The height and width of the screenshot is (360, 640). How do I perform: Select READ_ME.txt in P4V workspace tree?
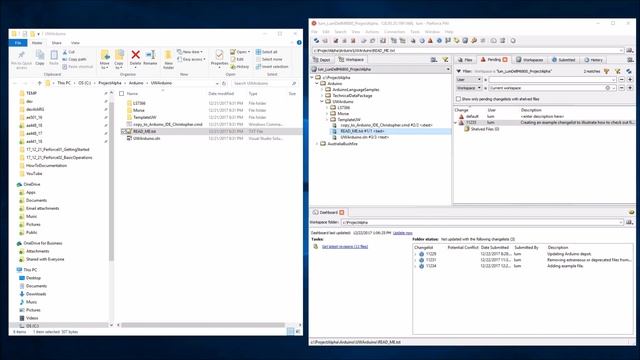pos(391,131)
